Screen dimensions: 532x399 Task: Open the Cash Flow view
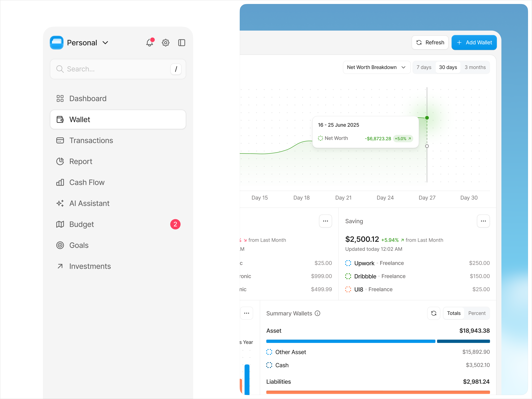point(87,182)
